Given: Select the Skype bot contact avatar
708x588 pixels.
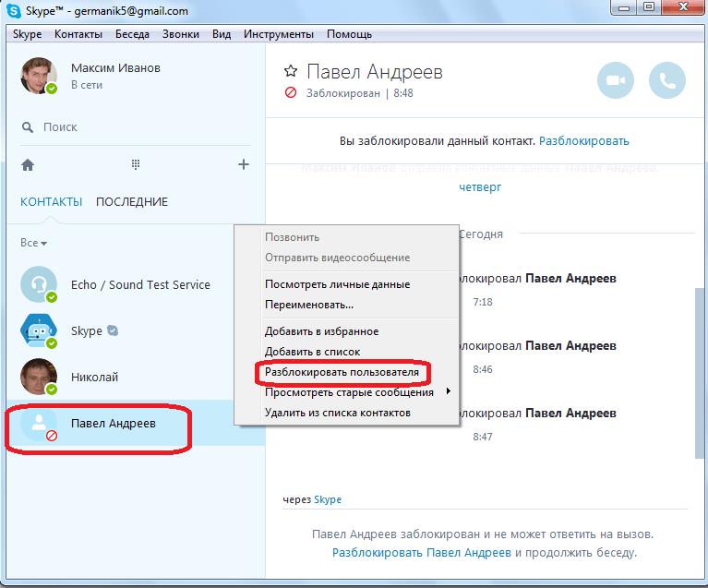Looking at the screenshot, I should tap(39, 331).
